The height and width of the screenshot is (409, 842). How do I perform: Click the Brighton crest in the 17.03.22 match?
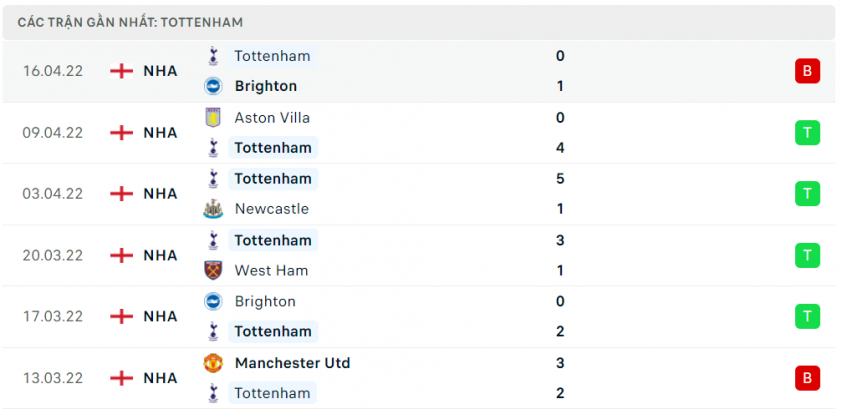tap(213, 301)
